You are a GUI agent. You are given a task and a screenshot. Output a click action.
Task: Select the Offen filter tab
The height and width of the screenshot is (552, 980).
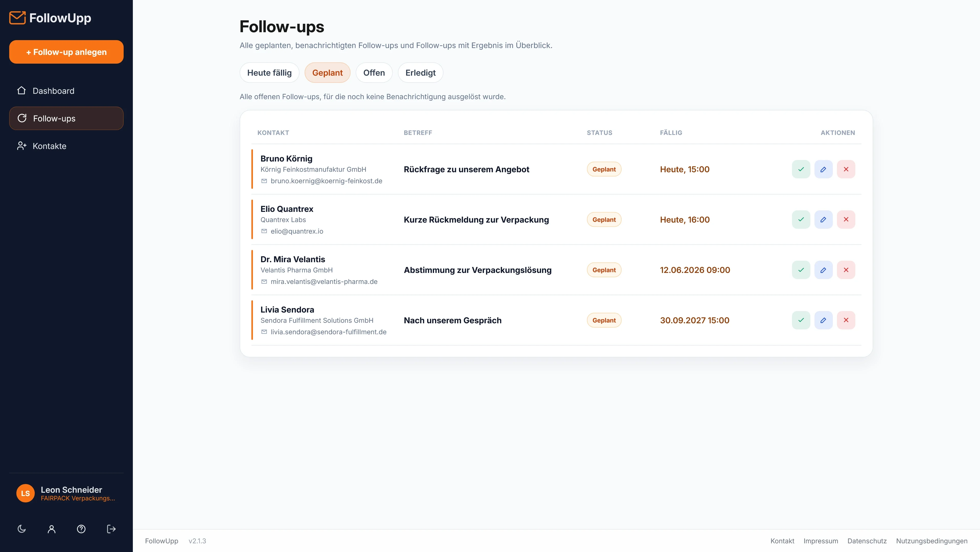click(x=374, y=73)
